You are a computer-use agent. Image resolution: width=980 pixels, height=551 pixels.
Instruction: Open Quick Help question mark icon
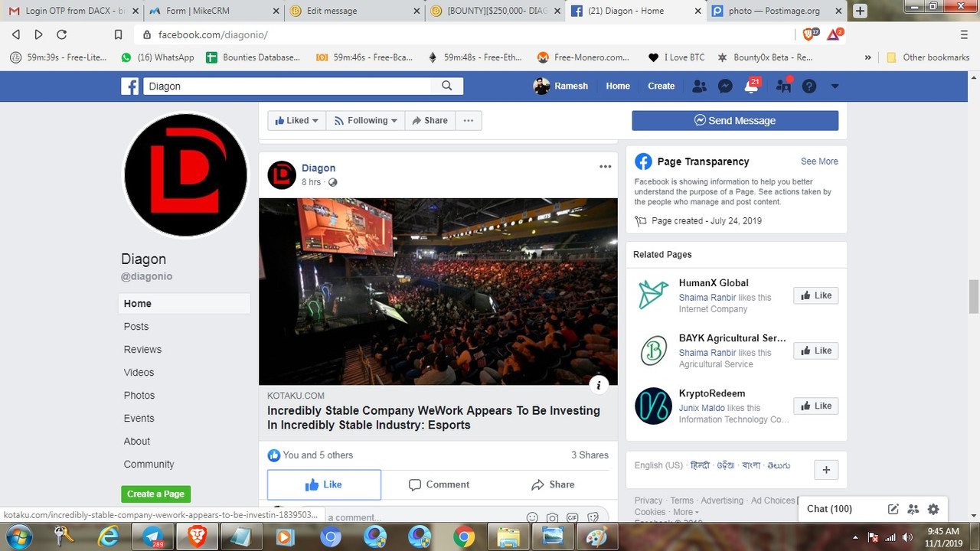(x=808, y=86)
